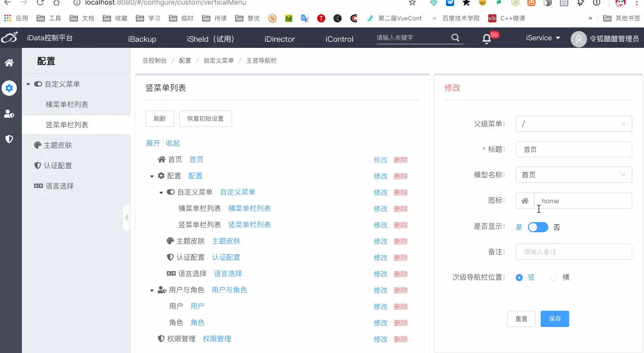Open the iService dropdown menu
The width and height of the screenshot is (644, 353).
(x=542, y=38)
